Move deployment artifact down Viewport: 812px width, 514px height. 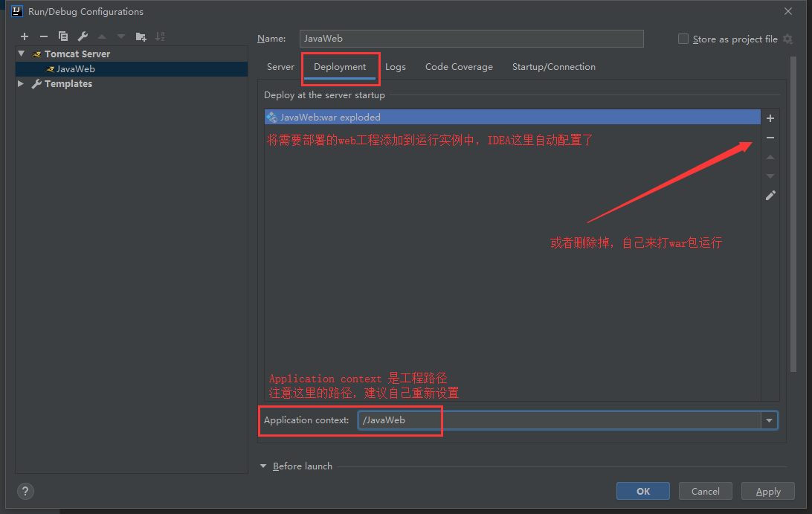tap(770, 176)
